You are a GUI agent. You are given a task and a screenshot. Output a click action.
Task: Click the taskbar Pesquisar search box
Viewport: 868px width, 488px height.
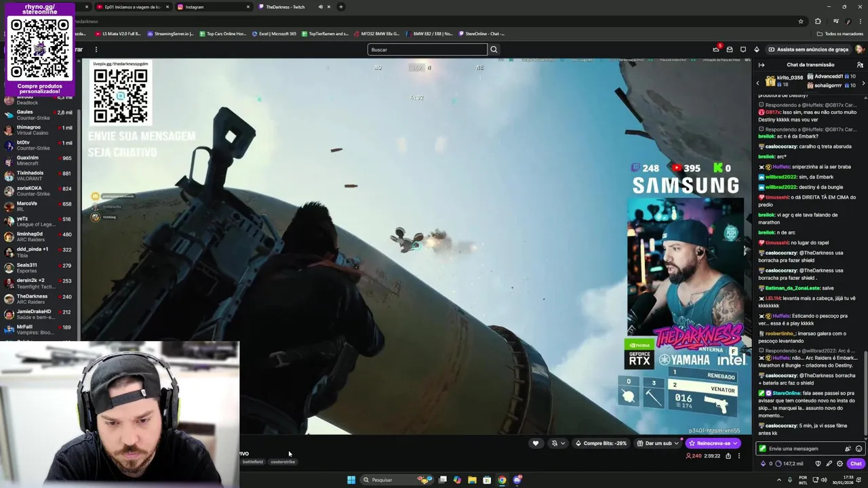click(397, 480)
